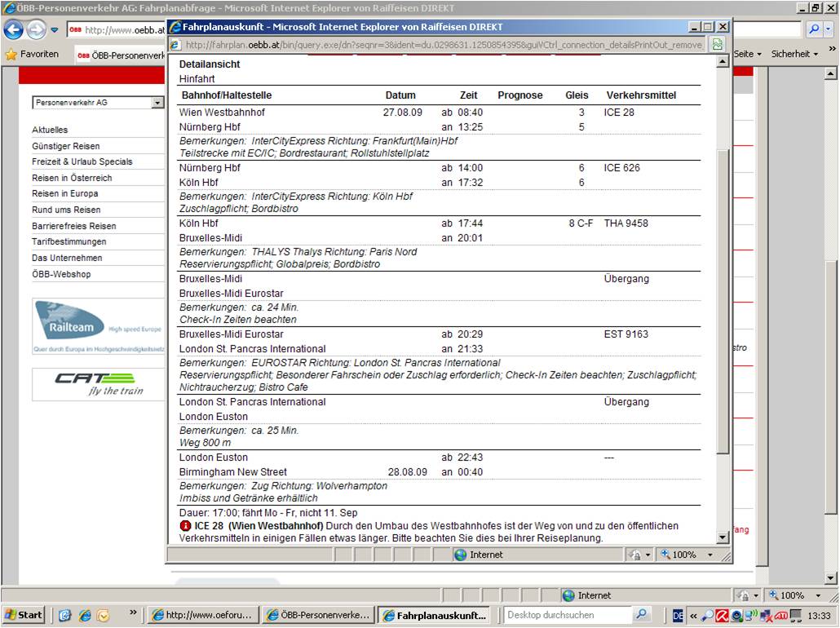Switch to Fahrplanauskunft taskbar button

point(435,615)
